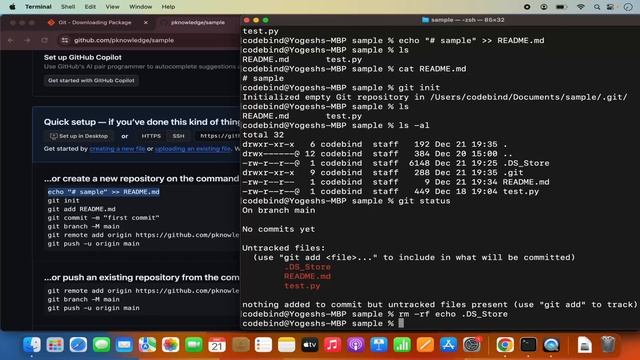Open Spotlight search in menu bar
Image resolution: width=640 pixels, height=360 pixels.
(x=597, y=7)
